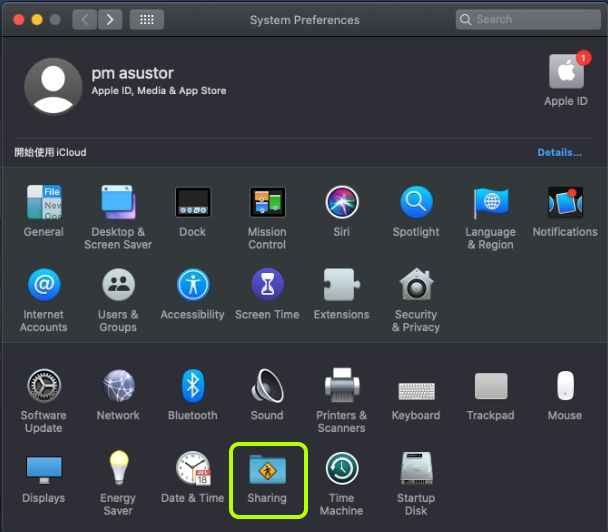608x532 pixels.
Task: Open Keyboard preferences
Action: click(416, 391)
